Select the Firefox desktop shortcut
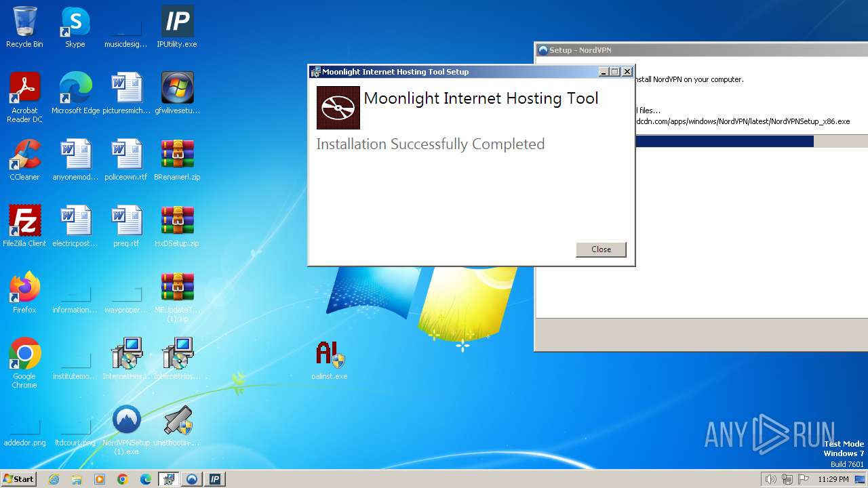Image resolution: width=868 pixels, height=488 pixels. pos(24,293)
